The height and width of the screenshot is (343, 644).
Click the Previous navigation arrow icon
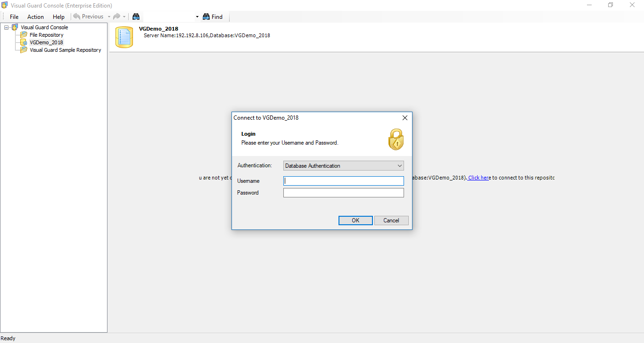(x=76, y=16)
